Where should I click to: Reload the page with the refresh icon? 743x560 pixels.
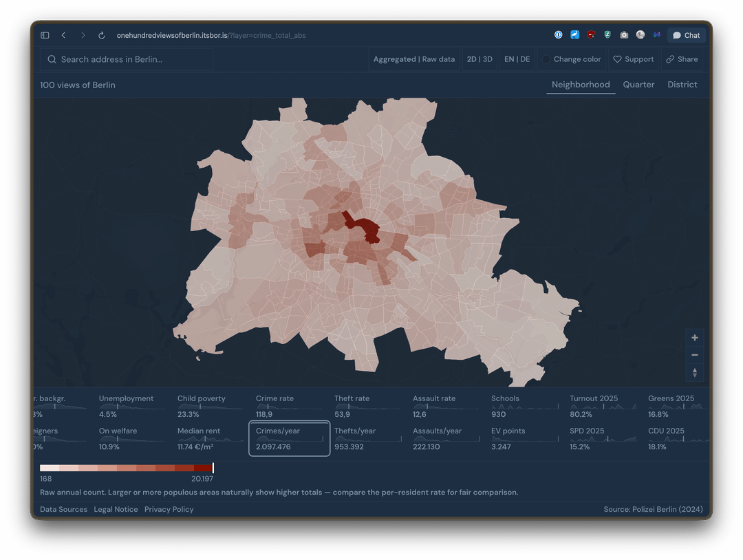tap(102, 35)
